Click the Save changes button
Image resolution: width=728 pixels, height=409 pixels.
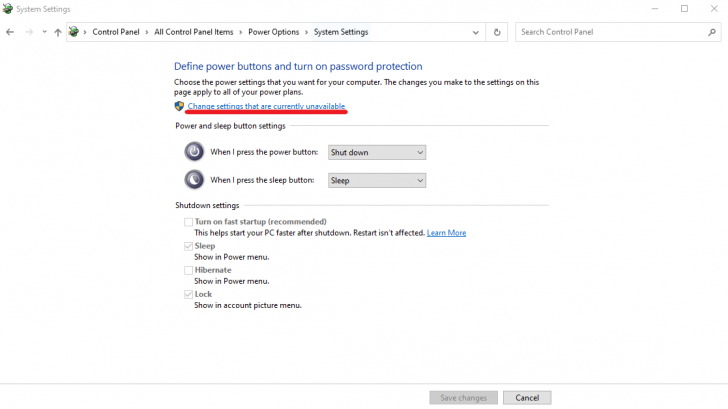click(463, 398)
